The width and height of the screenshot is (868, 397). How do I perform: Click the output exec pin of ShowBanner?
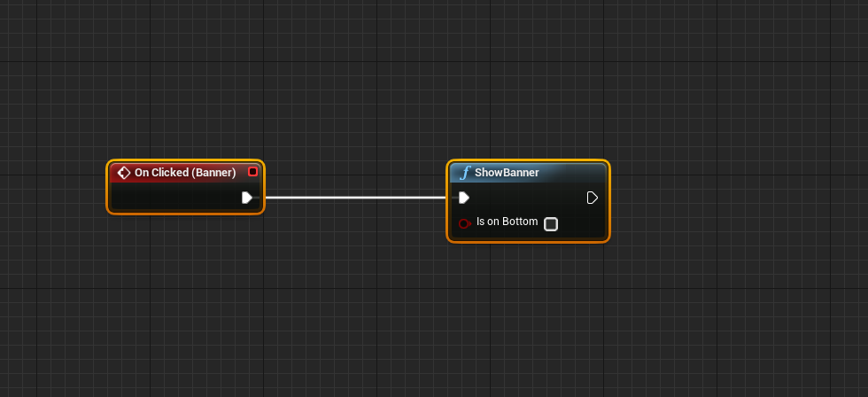[x=593, y=198]
